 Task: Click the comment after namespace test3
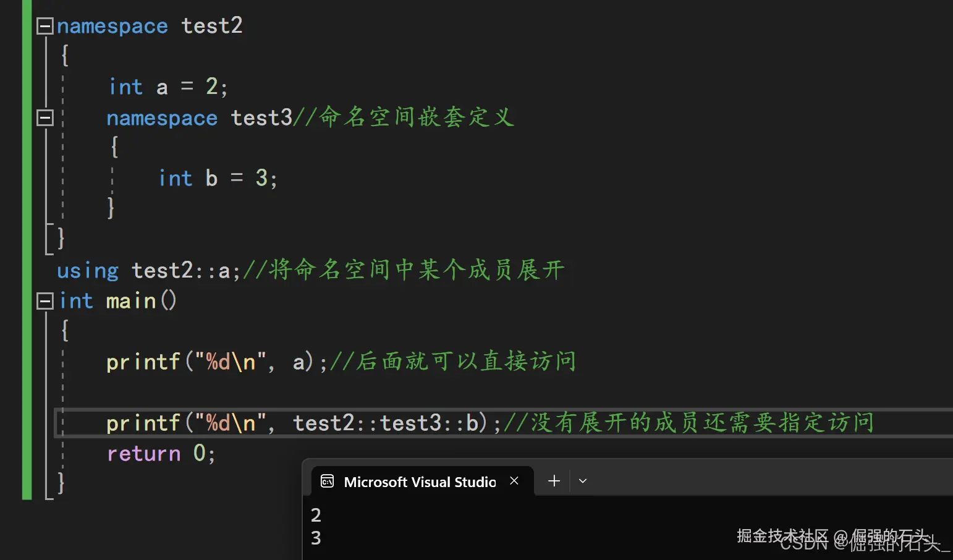point(404,117)
